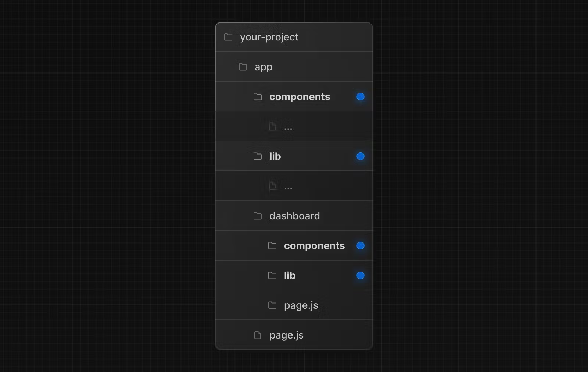Click blue dot on dashboard's components row
Screen dimensions: 588x372
pos(361,246)
